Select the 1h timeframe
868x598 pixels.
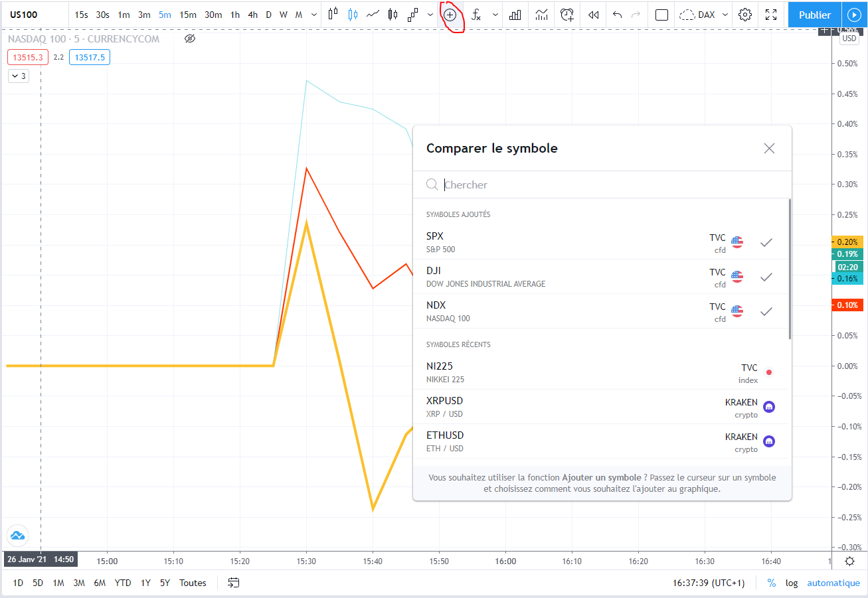[235, 15]
